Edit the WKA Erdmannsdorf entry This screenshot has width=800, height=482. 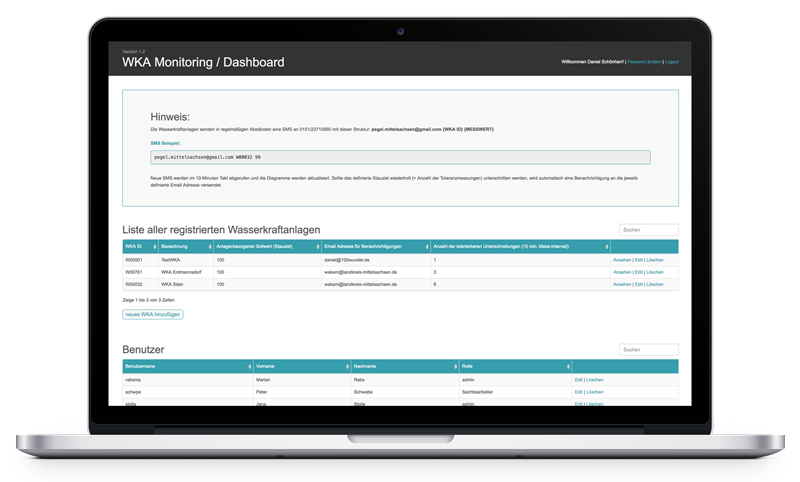tap(639, 272)
